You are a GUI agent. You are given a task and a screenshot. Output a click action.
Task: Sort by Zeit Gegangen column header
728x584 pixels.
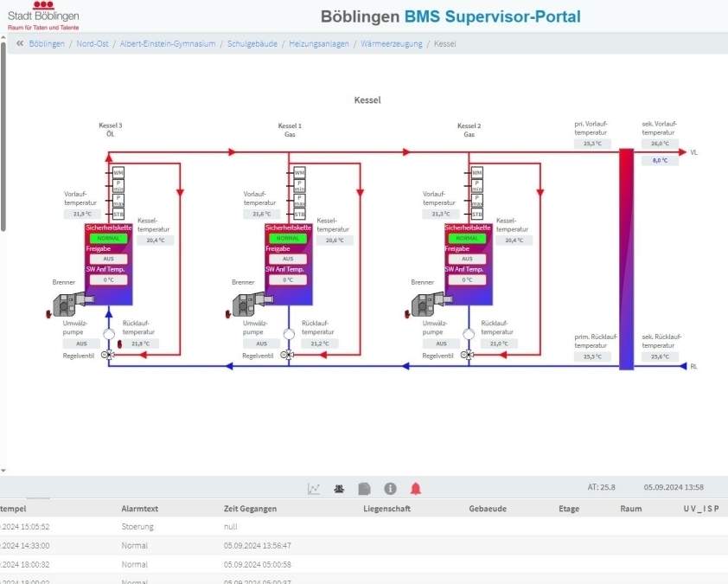(250, 509)
